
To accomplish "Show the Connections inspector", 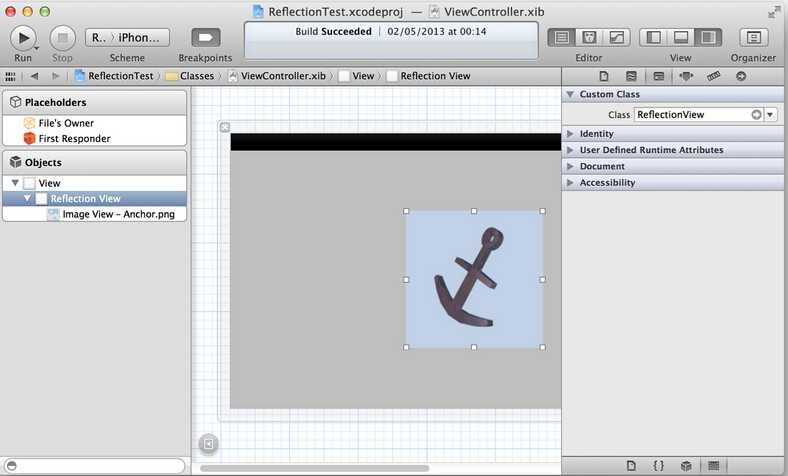I will (x=741, y=76).
